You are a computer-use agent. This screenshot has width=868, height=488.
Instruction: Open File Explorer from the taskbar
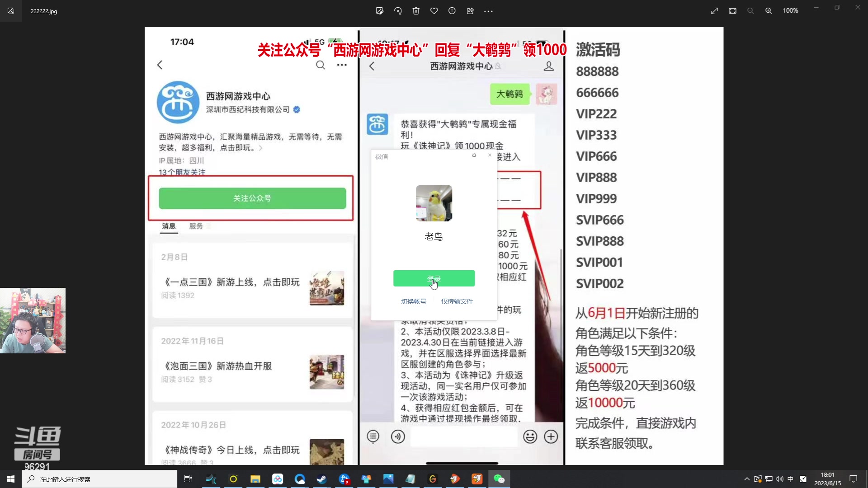(255, 479)
